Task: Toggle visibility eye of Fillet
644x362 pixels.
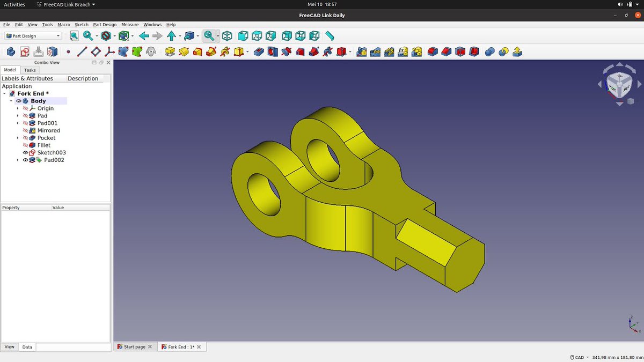Action: 25,145
